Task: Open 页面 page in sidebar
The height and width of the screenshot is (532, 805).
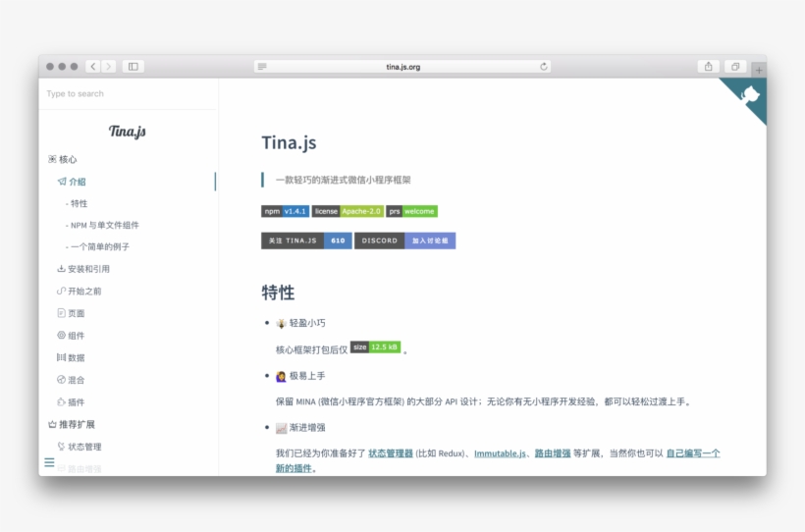Action: (x=71, y=313)
